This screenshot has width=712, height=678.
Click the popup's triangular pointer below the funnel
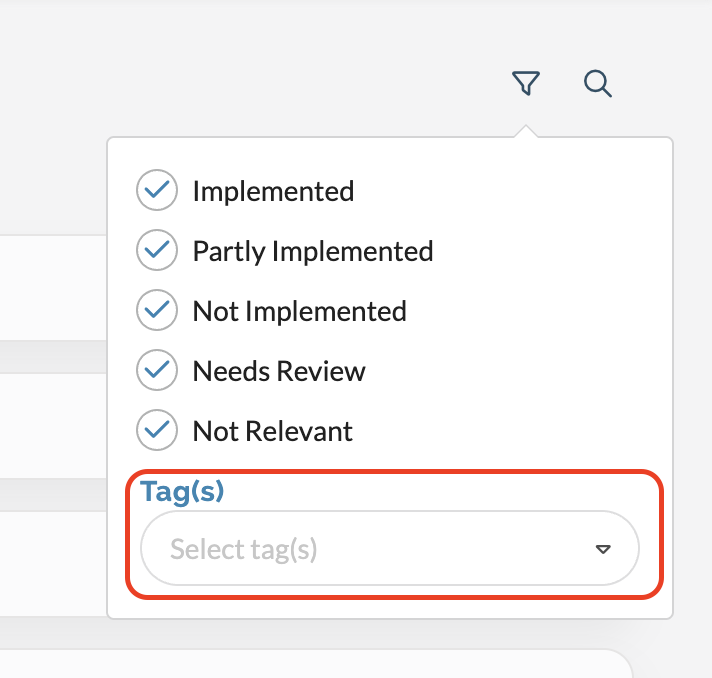click(x=525, y=132)
